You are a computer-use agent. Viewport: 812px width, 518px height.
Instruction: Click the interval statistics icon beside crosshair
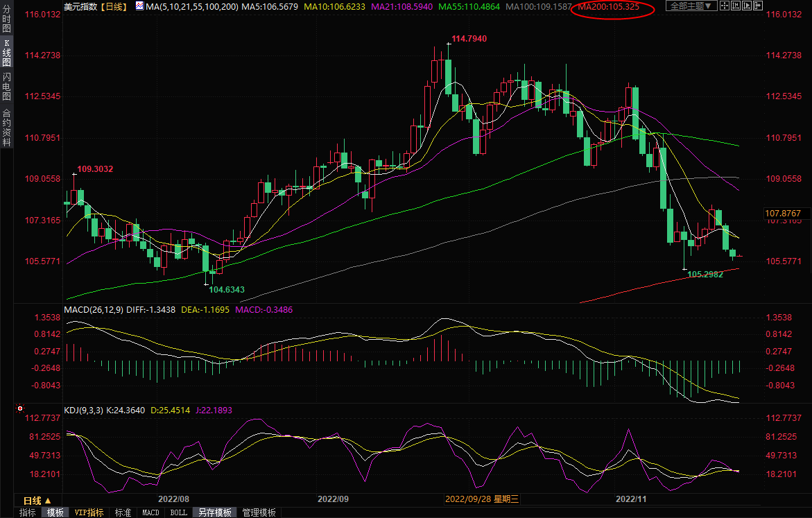736,6
